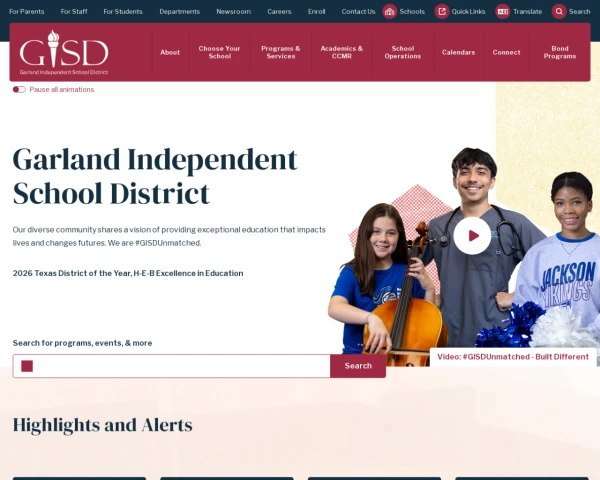Open For Students link
600x480 pixels.
click(123, 11)
